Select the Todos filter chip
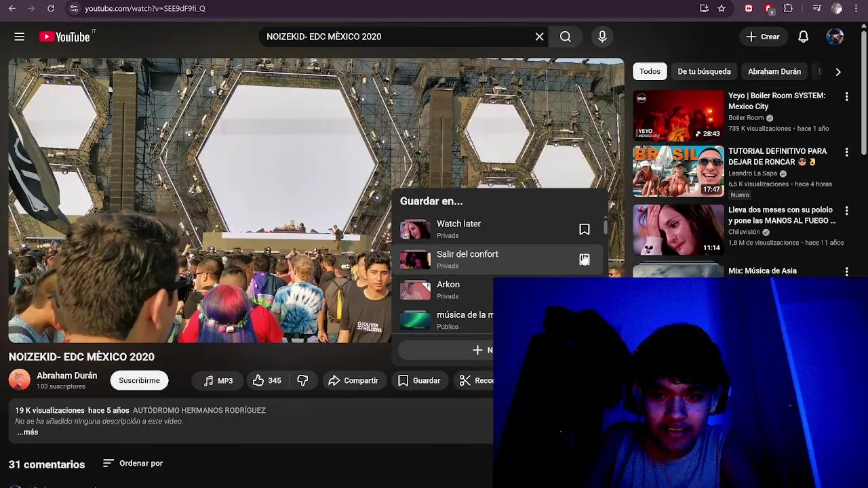The image size is (868, 488). coord(650,71)
